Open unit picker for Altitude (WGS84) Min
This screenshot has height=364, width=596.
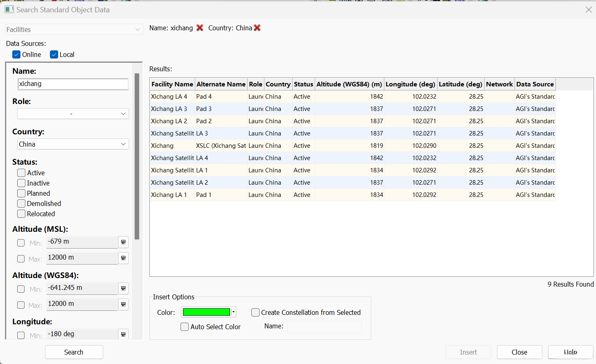click(123, 288)
